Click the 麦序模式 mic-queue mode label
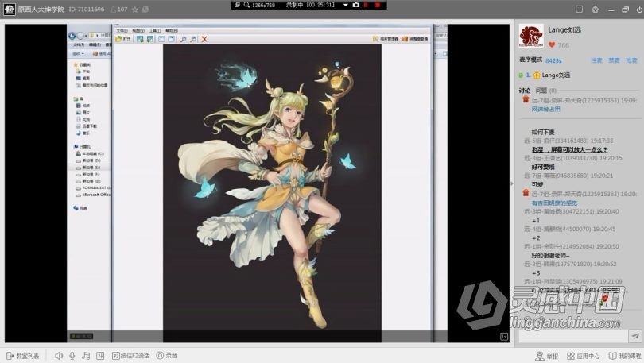Viewport: 644px width, 363px height. [530, 60]
